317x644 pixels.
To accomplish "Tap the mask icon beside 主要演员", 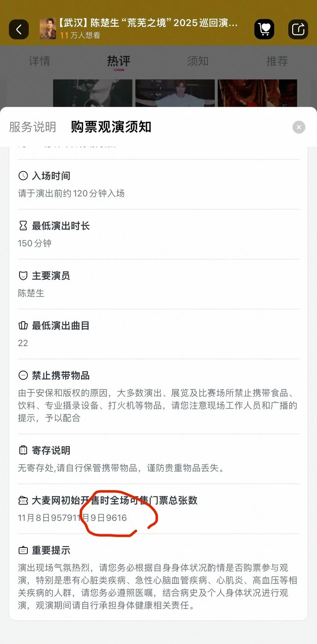I will tap(23, 276).
